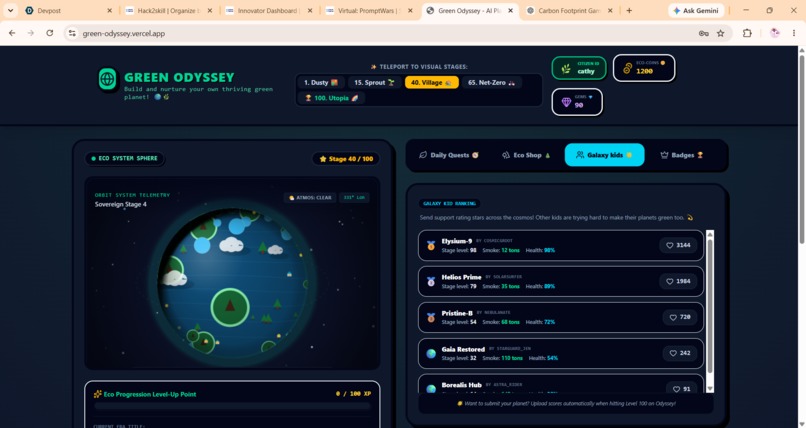
Task: Click the GALAXY KID RANKING label
Action: pyautogui.click(x=449, y=203)
